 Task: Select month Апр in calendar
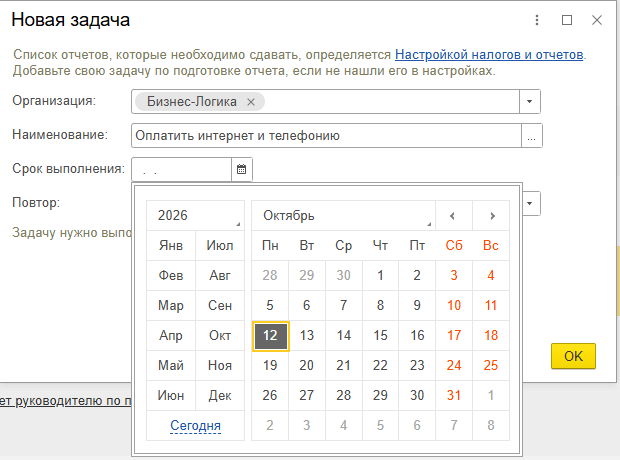[x=171, y=335]
